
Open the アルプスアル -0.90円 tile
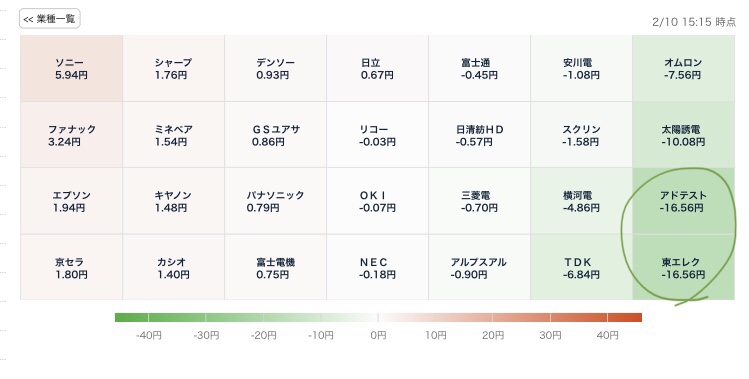(x=479, y=268)
